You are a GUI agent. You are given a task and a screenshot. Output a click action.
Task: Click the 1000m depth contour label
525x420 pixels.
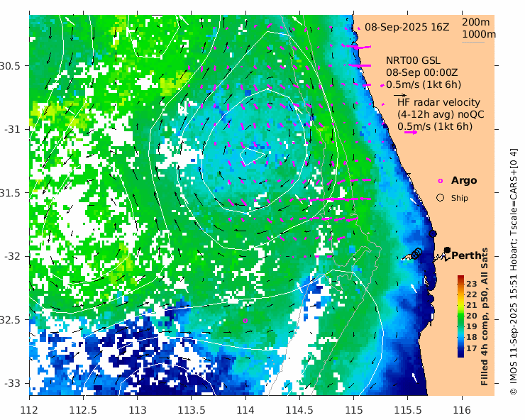tap(479, 34)
